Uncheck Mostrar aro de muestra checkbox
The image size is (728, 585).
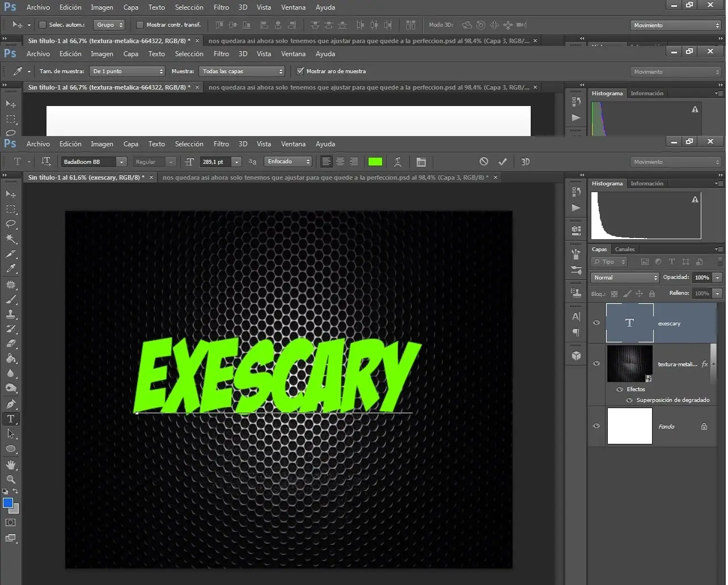[300, 71]
